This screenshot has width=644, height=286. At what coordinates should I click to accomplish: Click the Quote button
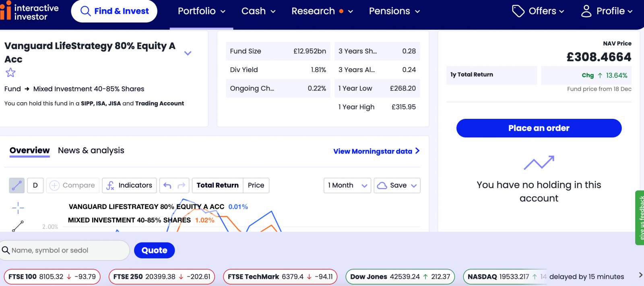pos(154,251)
